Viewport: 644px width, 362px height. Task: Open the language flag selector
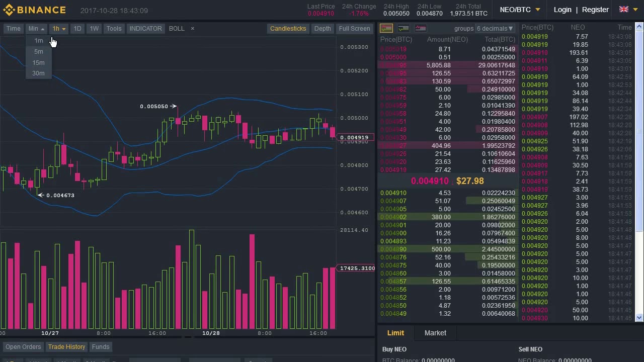627,10
